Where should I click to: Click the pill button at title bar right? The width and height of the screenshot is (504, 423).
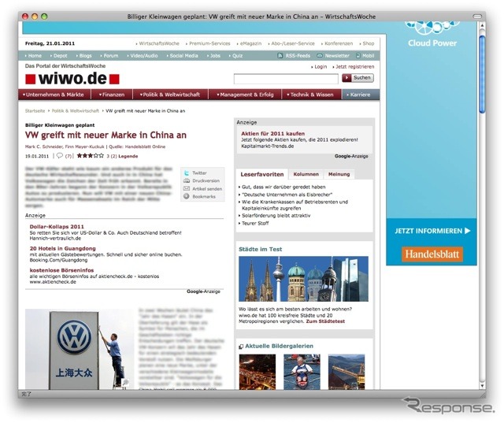coord(477,17)
